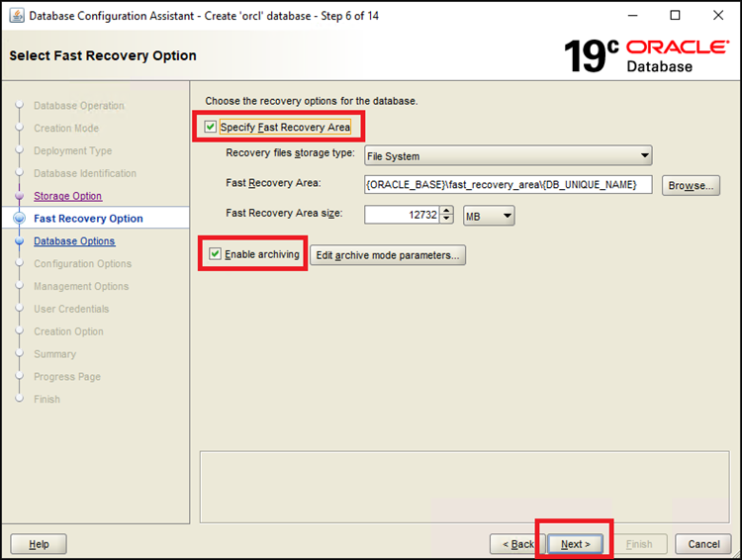Click Database Operation step label
This screenshot has height=560, width=742.
pyautogui.click(x=79, y=105)
